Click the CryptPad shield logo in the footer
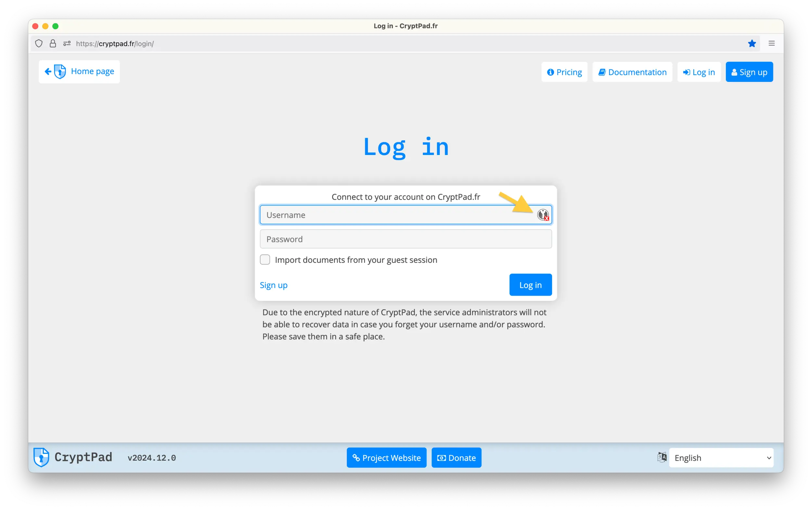This screenshot has height=510, width=812. pyautogui.click(x=41, y=457)
